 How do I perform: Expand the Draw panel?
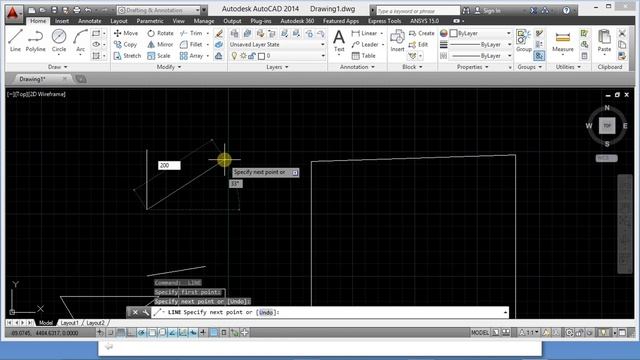point(58,67)
